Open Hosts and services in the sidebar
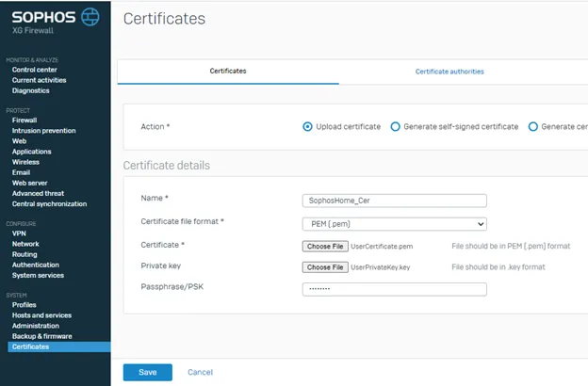The width and height of the screenshot is (588, 386). (41, 315)
